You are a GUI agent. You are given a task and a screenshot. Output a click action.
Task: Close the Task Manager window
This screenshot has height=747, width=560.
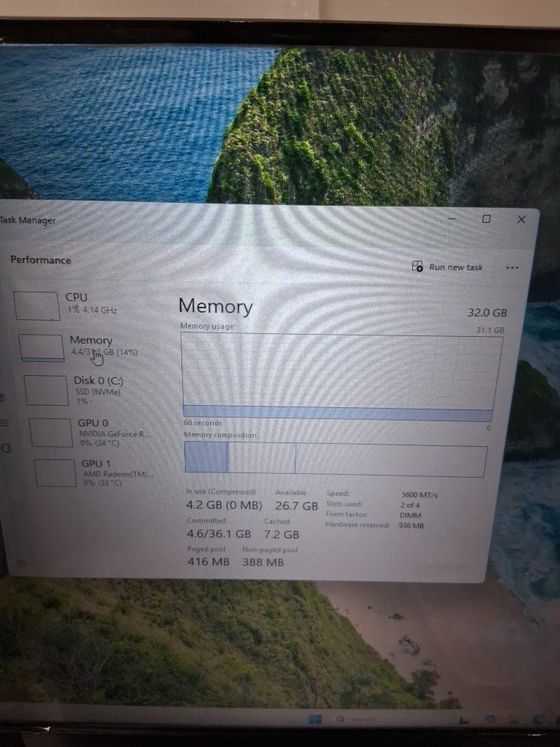(x=521, y=219)
